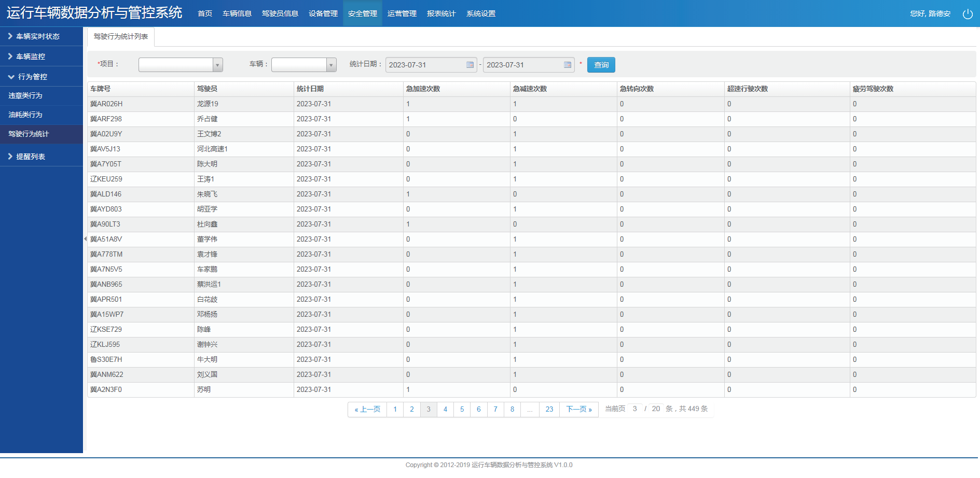Open the end date calendar picker icon

coord(568,65)
